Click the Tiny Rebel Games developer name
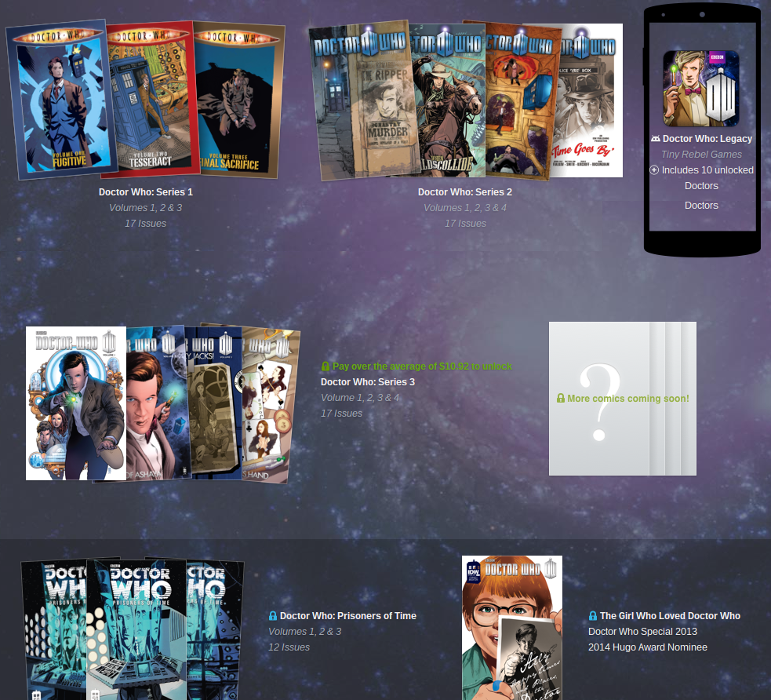Viewport: 771px width, 700px height. pyautogui.click(x=701, y=155)
